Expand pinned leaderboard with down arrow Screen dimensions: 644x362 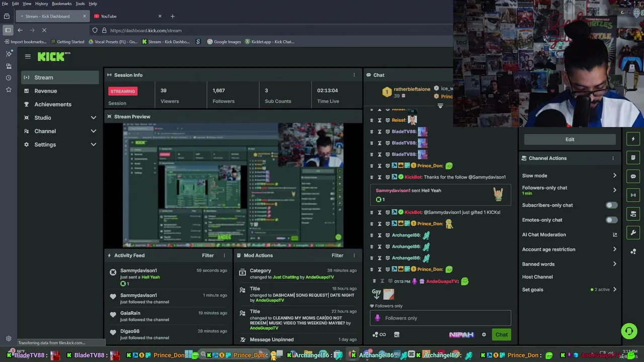pyautogui.click(x=440, y=106)
